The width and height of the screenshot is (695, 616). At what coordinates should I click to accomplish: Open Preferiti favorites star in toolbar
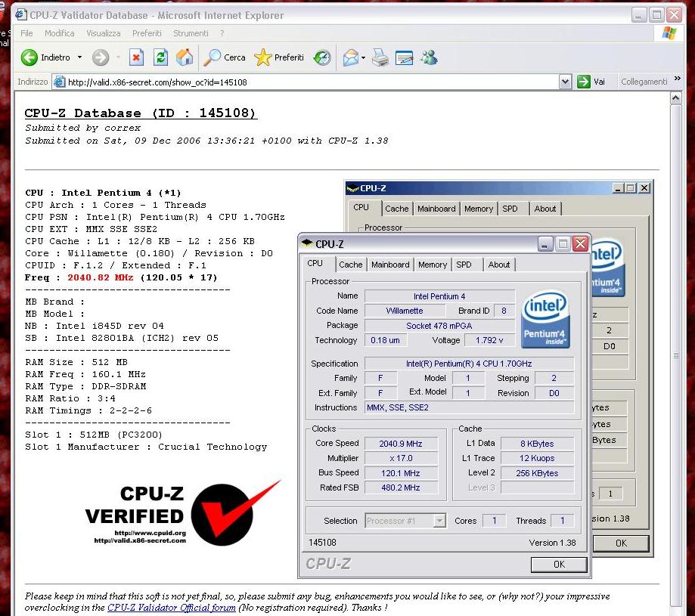[x=279, y=57]
